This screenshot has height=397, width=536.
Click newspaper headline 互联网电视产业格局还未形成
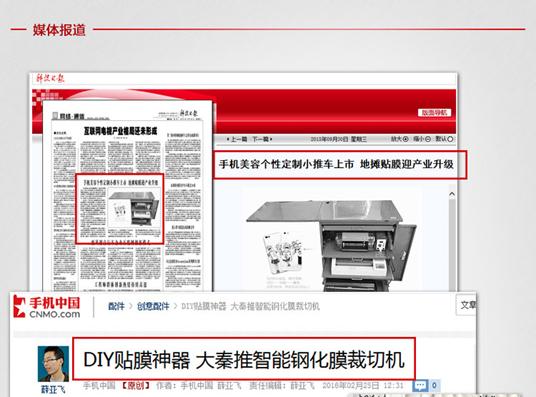click(x=121, y=131)
